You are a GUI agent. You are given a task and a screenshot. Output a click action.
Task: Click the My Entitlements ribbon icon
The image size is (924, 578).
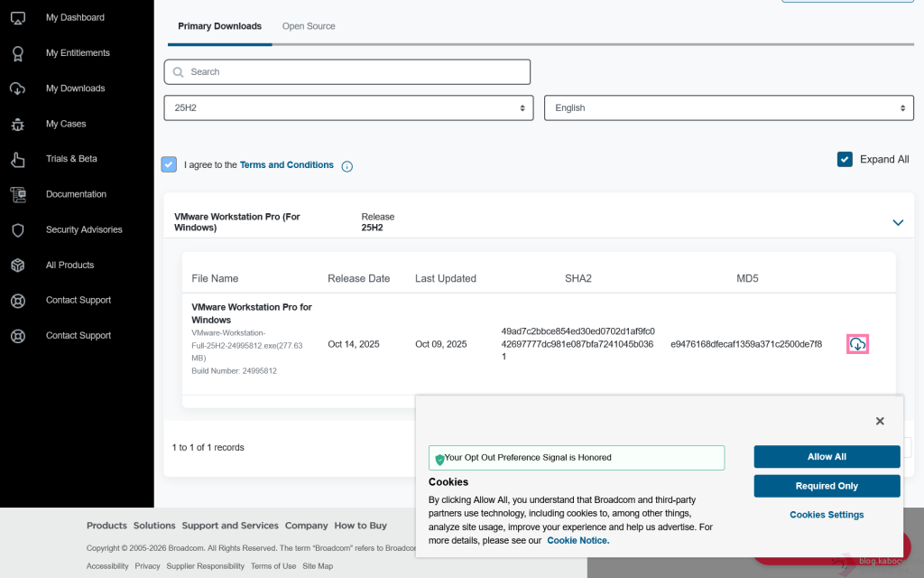click(x=17, y=53)
